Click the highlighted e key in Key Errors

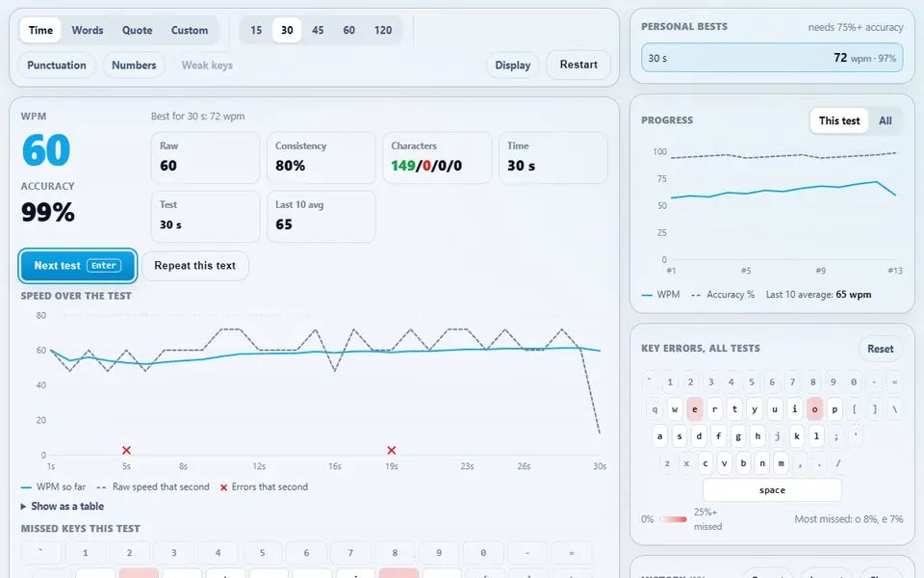[x=695, y=408]
